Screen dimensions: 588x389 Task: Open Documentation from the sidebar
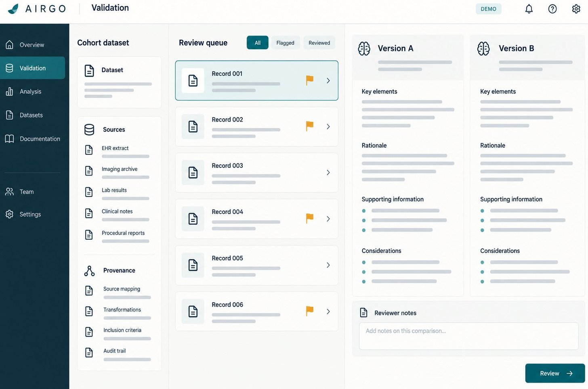tap(32, 139)
